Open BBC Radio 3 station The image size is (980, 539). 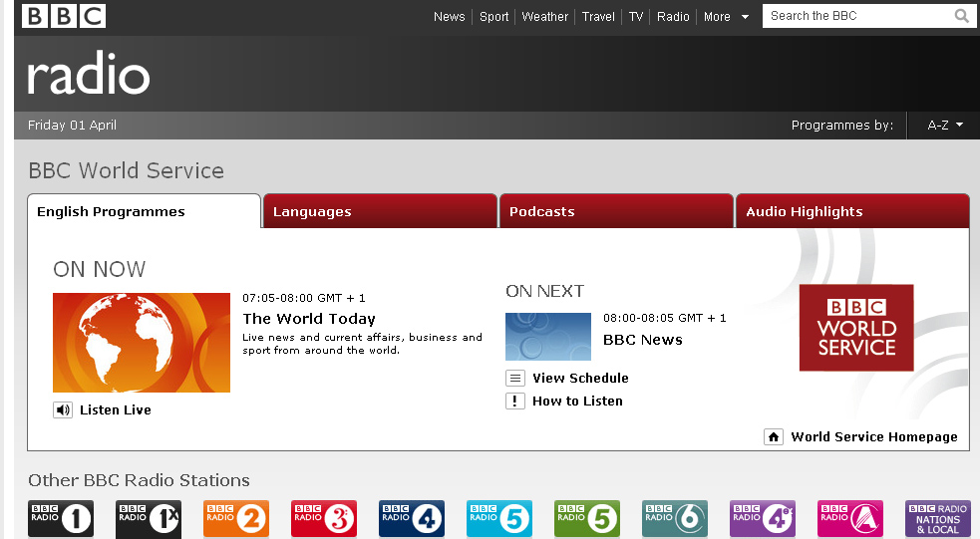coord(324,518)
